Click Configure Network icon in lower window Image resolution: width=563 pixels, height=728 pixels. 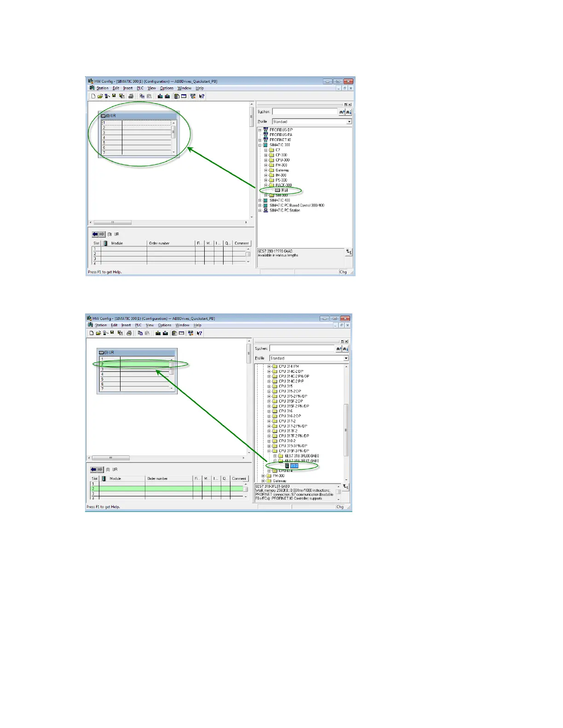coord(190,333)
